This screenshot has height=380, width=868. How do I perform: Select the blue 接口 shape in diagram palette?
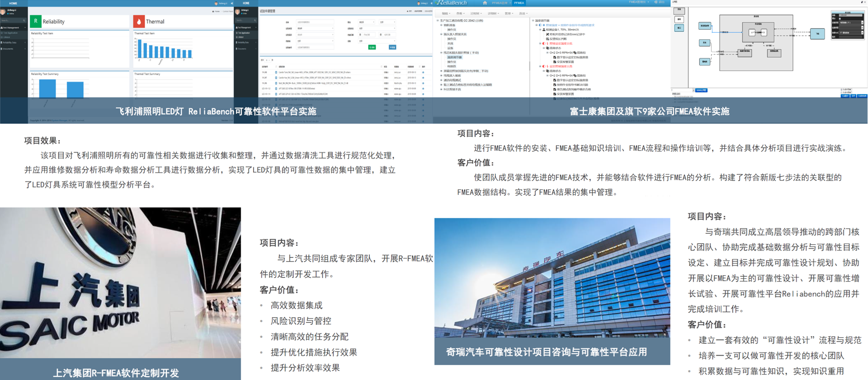[679, 28]
